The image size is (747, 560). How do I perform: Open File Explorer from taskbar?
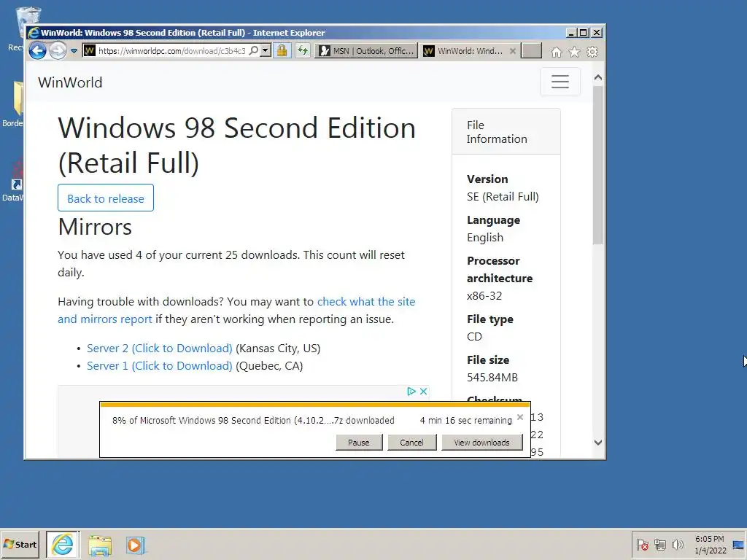tap(100, 545)
